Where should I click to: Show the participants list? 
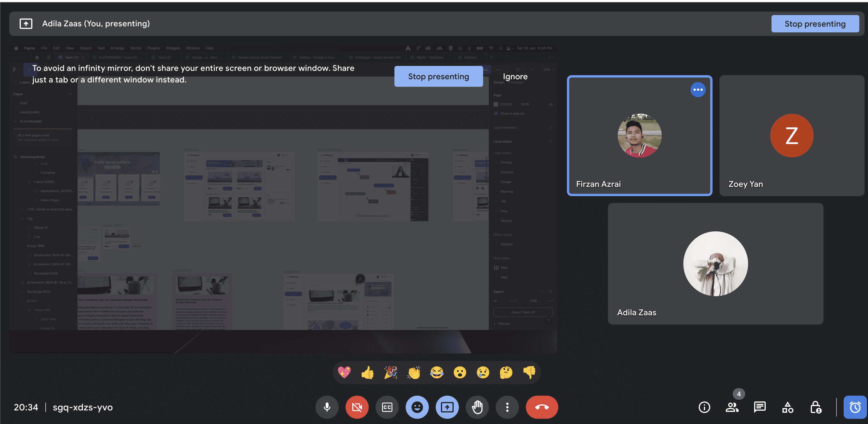click(x=732, y=407)
